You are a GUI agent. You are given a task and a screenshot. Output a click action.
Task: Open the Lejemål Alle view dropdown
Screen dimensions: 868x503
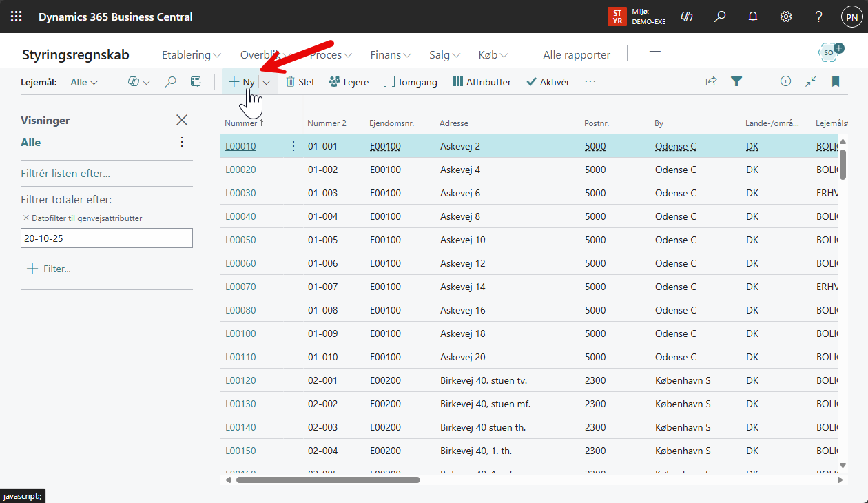point(84,82)
